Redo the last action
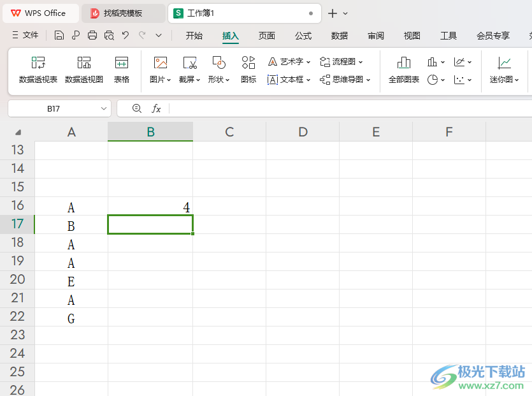The image size is (532, 396). coord(142,35)
